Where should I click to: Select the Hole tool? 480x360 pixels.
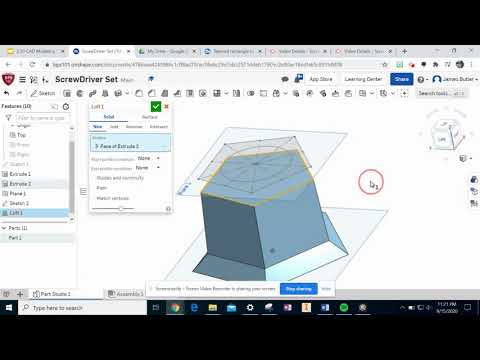click(x=202, y=93)
